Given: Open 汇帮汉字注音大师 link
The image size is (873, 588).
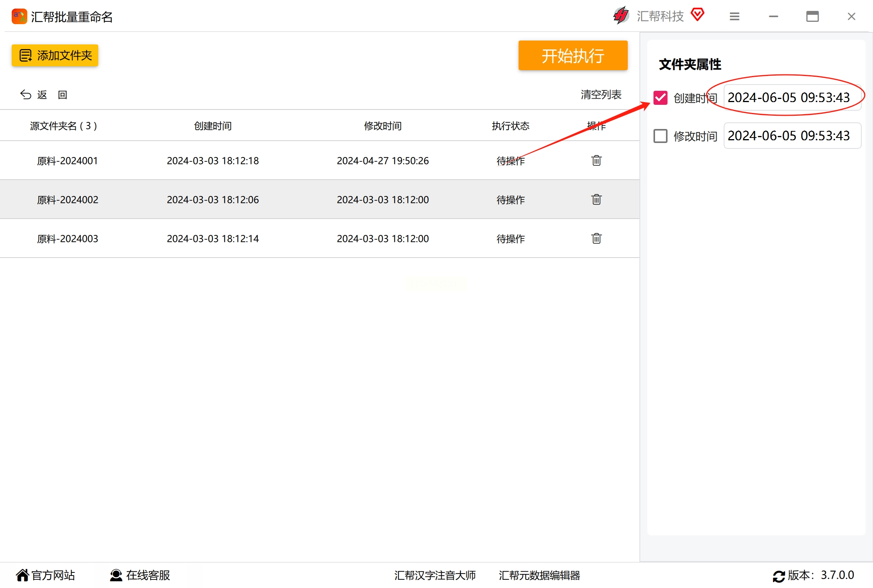Looking at the screenshot, I should pos(435,575).
